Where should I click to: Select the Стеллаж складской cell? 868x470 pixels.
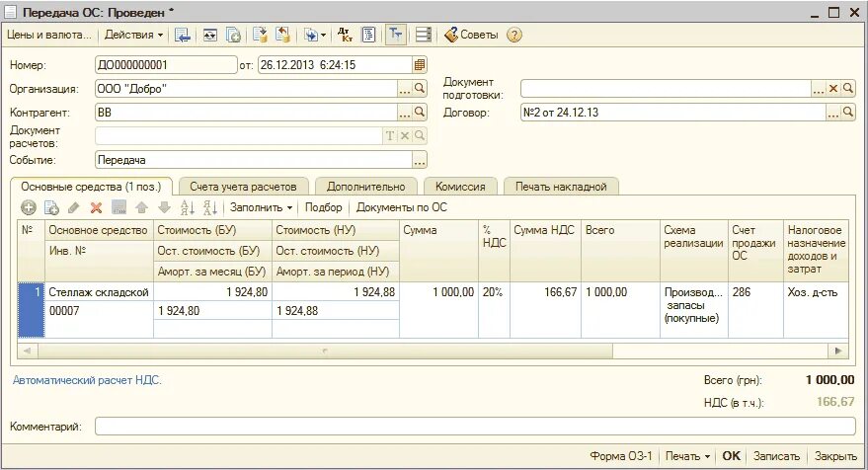[99, 292]
